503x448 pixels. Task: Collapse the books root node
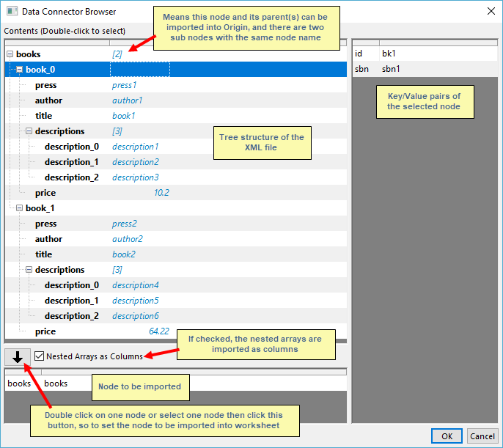[10, 54]
